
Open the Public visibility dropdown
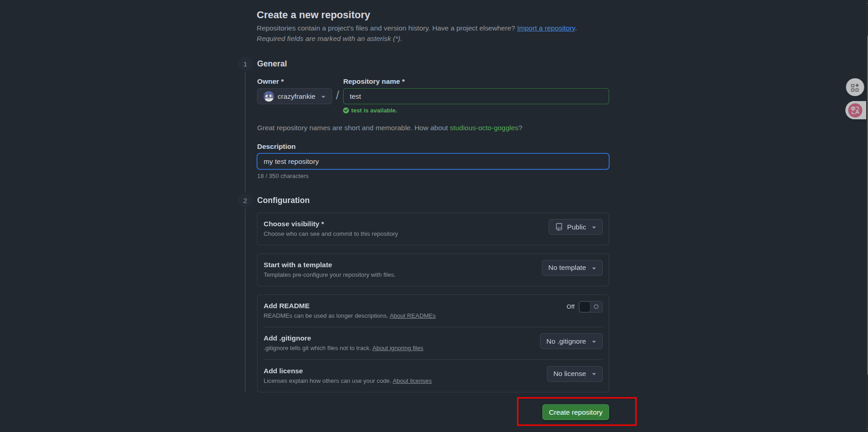tap(575, 227)
